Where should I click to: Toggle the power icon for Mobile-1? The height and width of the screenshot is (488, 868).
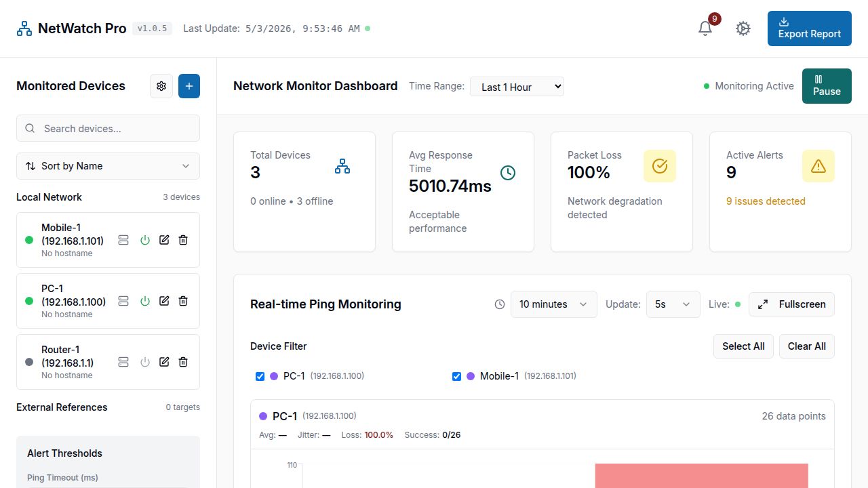(x=144, y=240)
